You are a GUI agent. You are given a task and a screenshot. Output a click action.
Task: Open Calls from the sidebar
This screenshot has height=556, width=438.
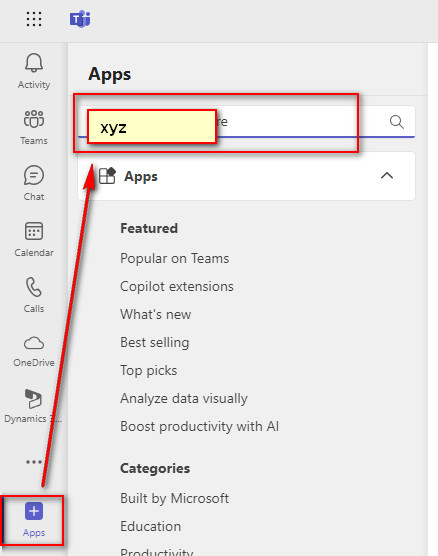[x=34, y=295]
